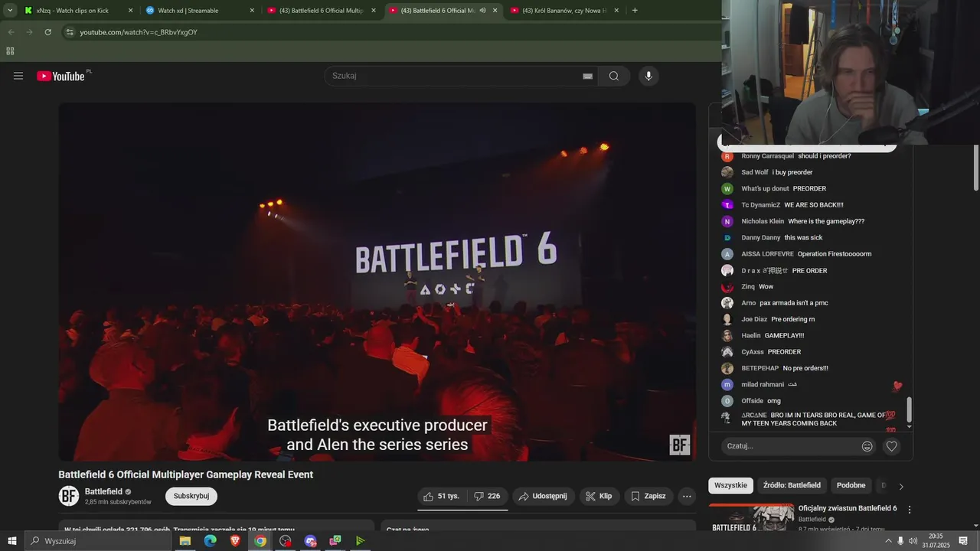
Task: Show hidden system tray icons
Action: [x=888, y=541]
